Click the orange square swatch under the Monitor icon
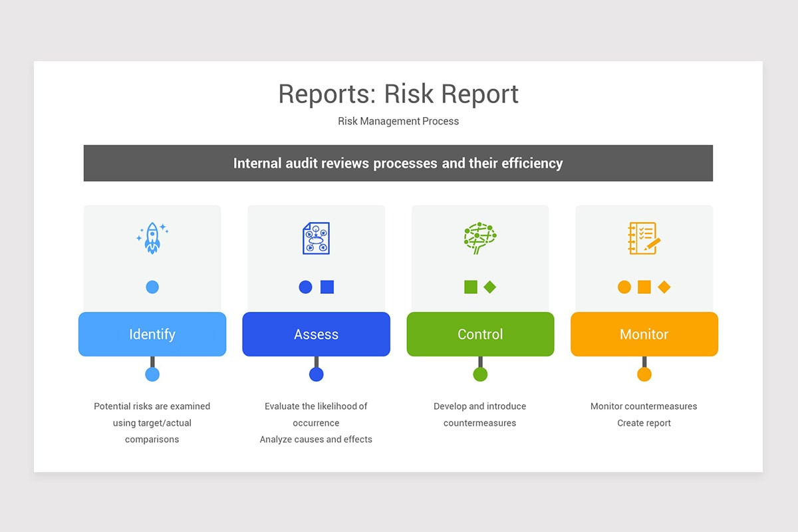The image size is (798, 532). tap(644, 287)
